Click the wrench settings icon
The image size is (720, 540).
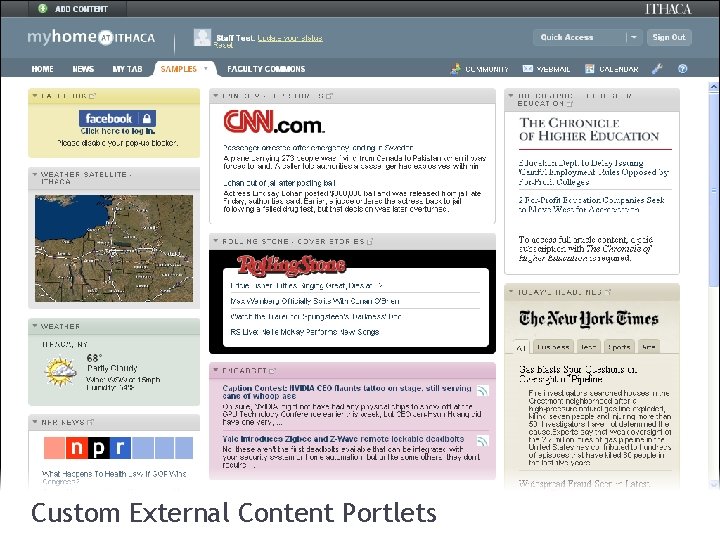[x=657, y=69]
